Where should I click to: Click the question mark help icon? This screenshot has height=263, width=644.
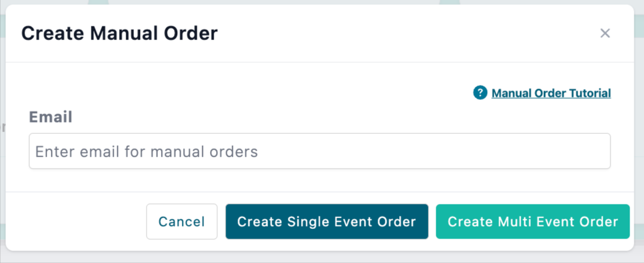[x=480, y=93]
